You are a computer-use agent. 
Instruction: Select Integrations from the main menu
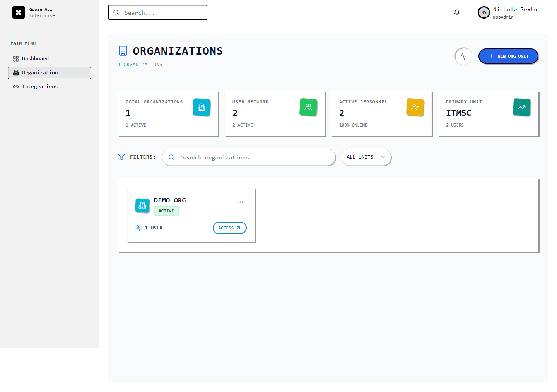pyautogui.click(x=39, y=86)
